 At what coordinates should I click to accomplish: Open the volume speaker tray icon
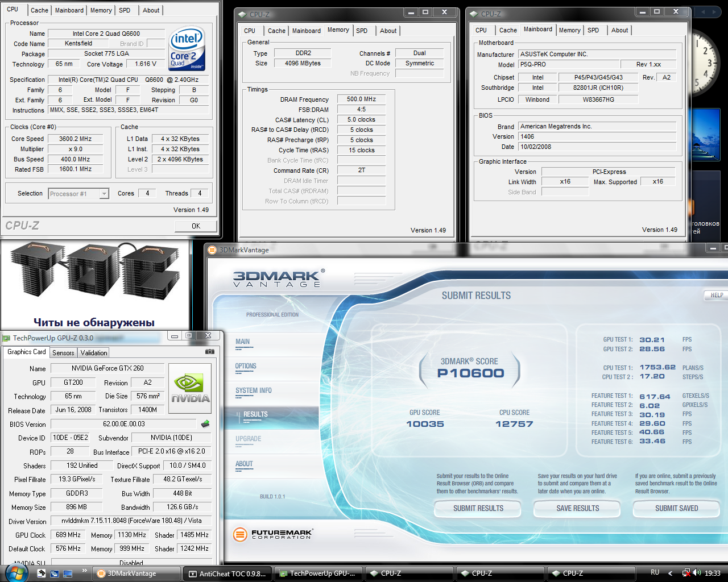(697, 573)
